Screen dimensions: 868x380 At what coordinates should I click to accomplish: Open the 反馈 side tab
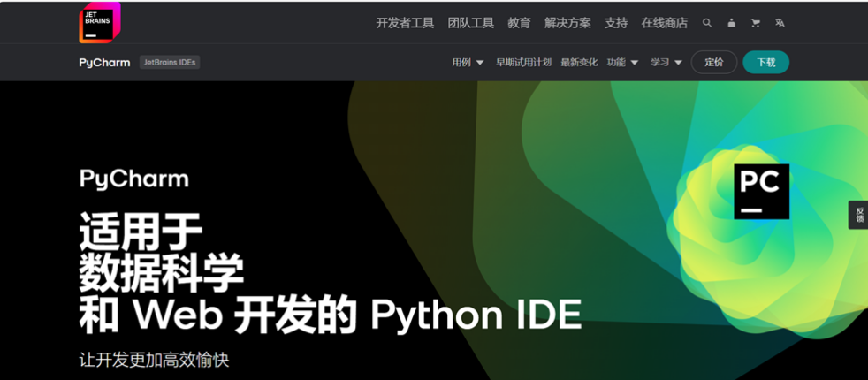(x=858, y=215)
